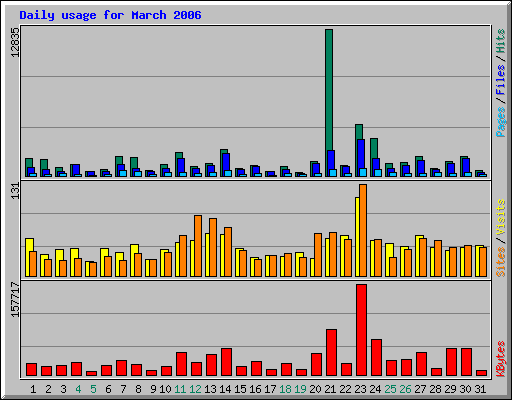Click the 'Visits' legend label

501,217
